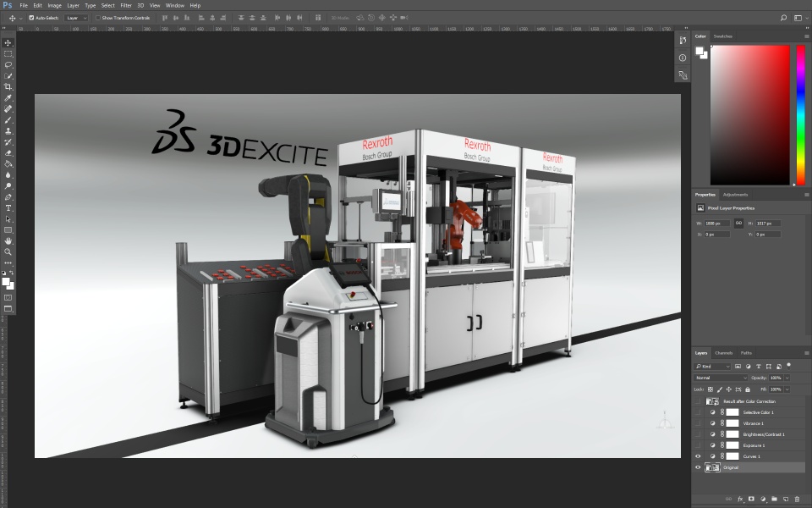Click the delete layer trash icon
The height and width of the screenshot is (508, 812).
[x=796, y=499]
